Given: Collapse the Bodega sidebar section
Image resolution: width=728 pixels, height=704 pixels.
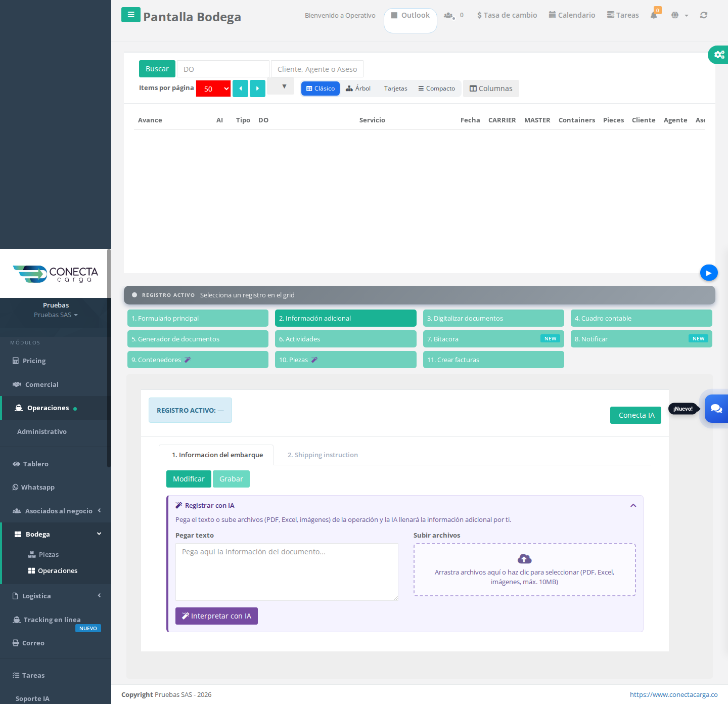Looking at the screenshot, I should click(x=56, y=534).
